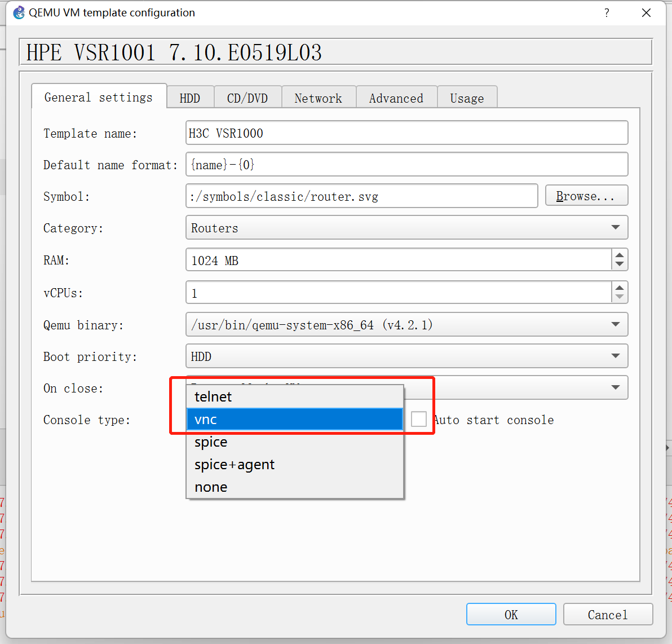Close the QEMU VM template dialog
The width and height of the screenshot is (672, 644).
pyautogui.click(x=646, y=13)
